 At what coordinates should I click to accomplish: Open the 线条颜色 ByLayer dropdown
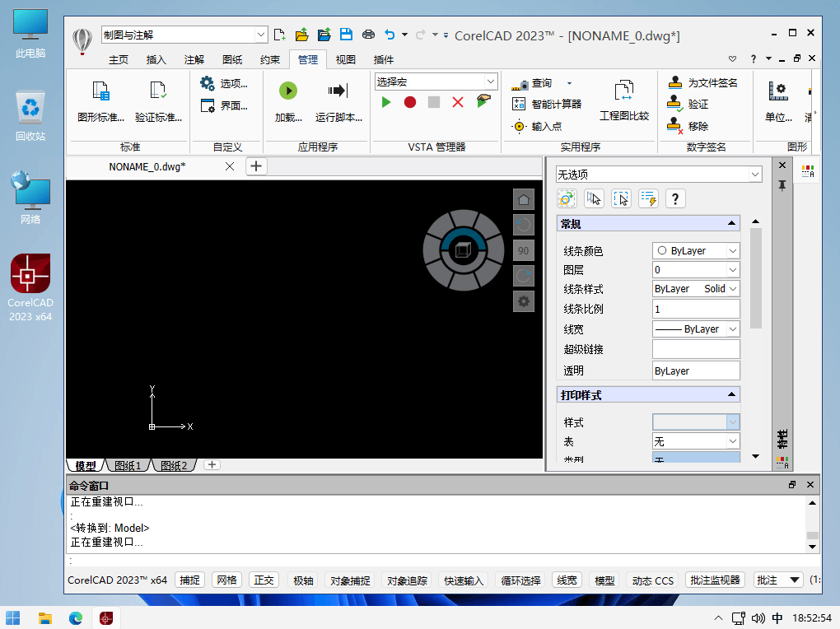pyautogui.click(x=696, y=251)
